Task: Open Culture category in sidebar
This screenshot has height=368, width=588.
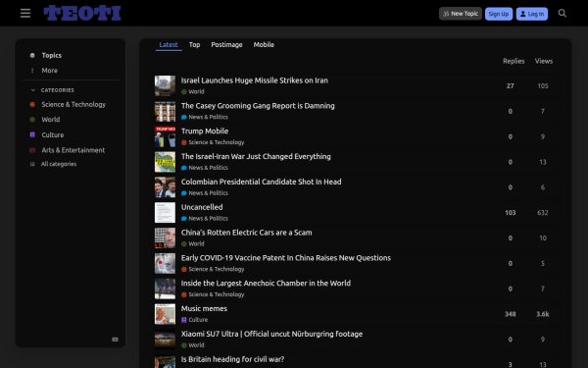Action: [x=53, y=134]
